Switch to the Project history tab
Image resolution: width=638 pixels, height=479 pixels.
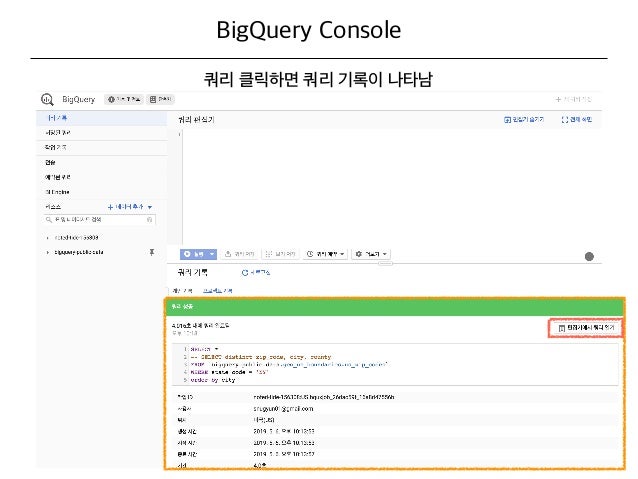[218, 291]
